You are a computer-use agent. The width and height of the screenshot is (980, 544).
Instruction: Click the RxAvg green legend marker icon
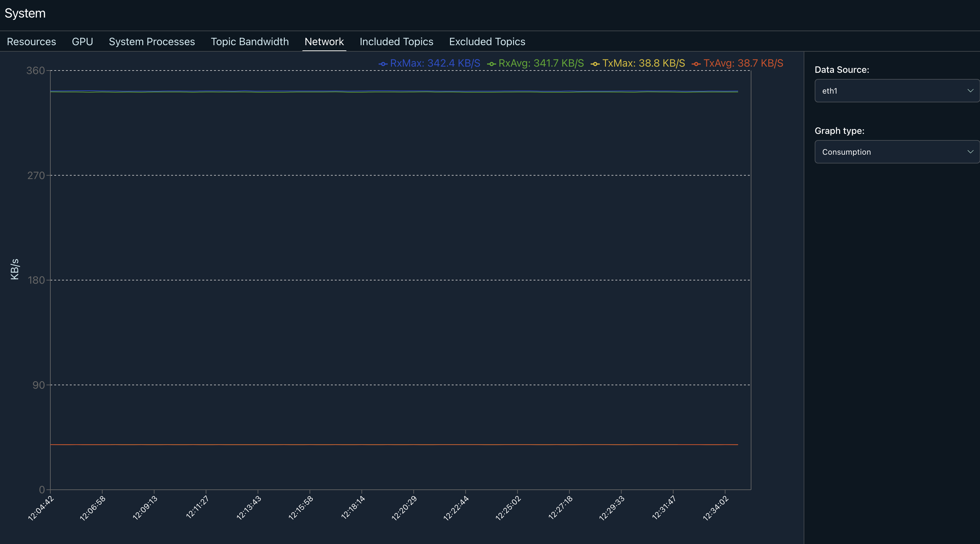491,64
